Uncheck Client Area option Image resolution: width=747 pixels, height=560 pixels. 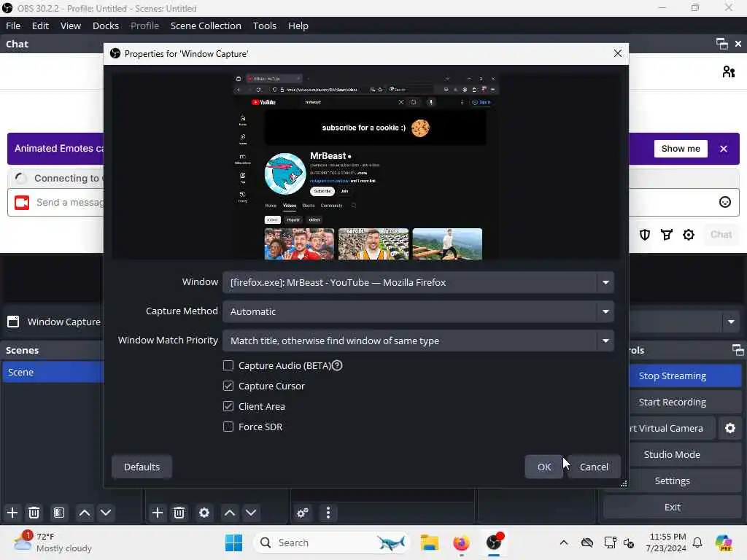click(x=228, y=407)
